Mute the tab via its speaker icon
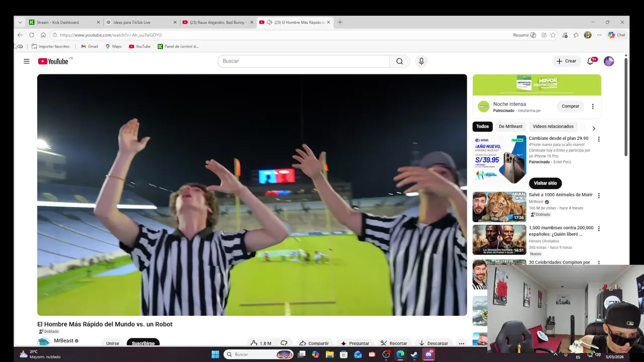The width and height of the screenshot is (644, 362). 269,22
